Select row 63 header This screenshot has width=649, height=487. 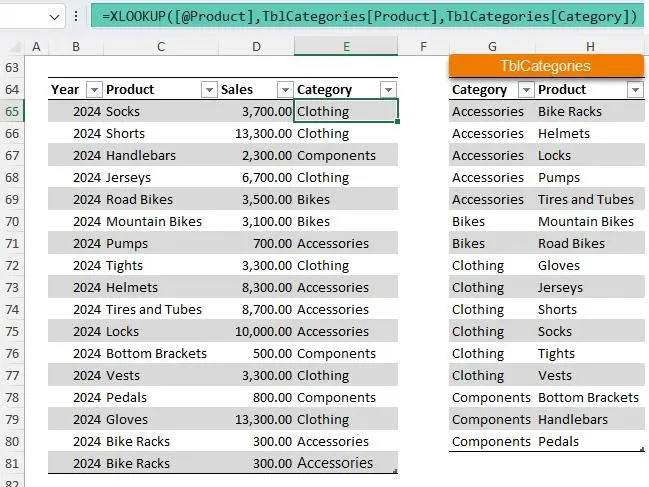pos(12,67)
